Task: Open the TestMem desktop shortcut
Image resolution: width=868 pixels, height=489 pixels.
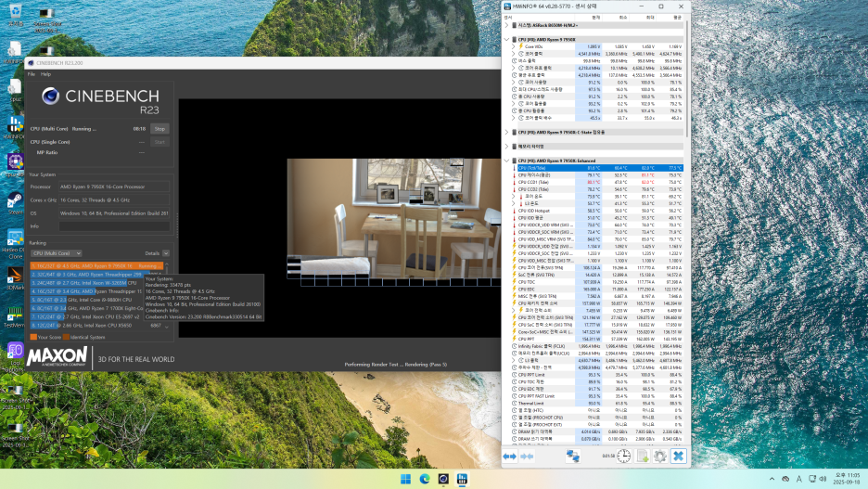Action: (15, 316)
